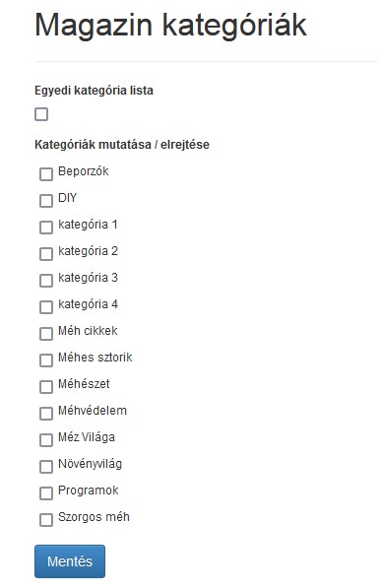Select the Szorgos méh checkbox
The width and height of the screenshot is (378, 588).
click(46, 520)
